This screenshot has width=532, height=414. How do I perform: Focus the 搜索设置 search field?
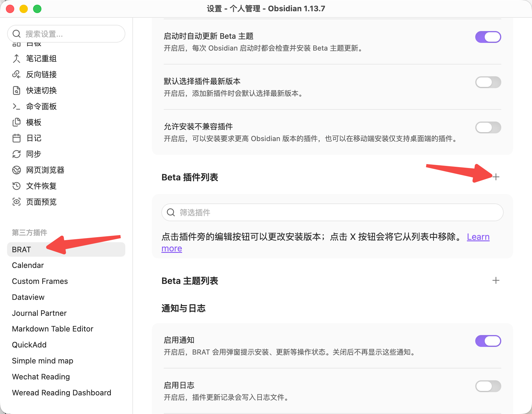pyautogui.click(x=66, y=34)
